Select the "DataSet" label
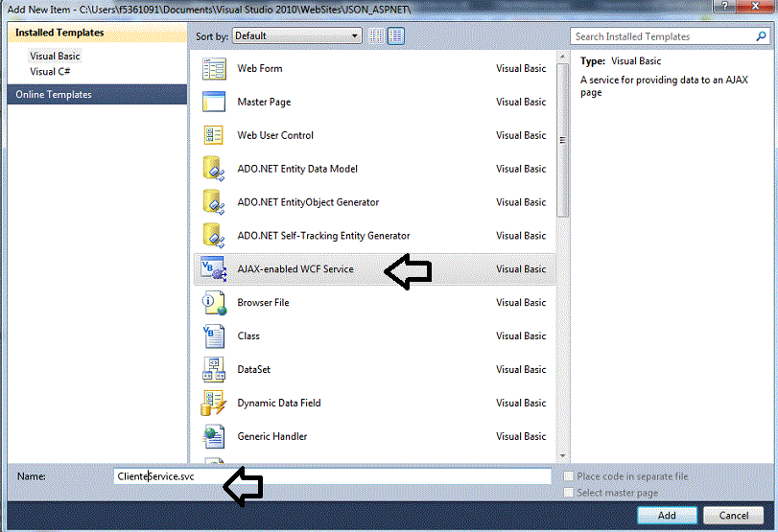Screen dimensions: 778x532 click(253, 369)
